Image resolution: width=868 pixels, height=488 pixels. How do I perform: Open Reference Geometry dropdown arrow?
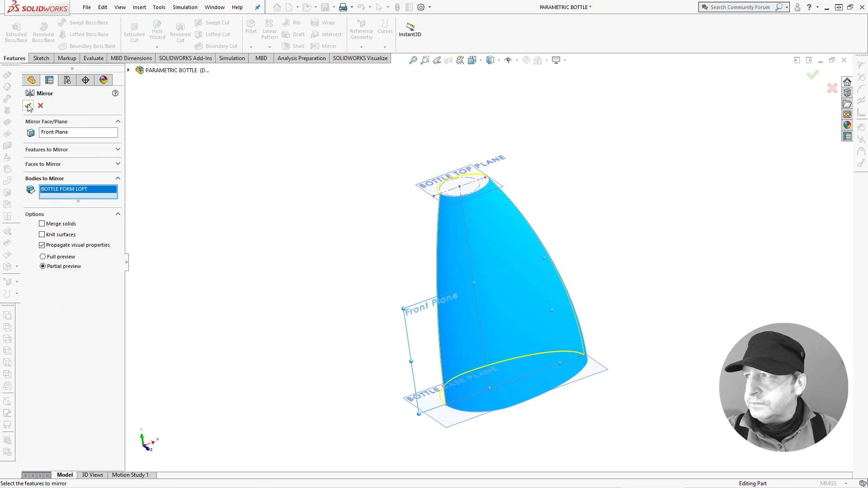pyautogui.click(x=361, y=47)
